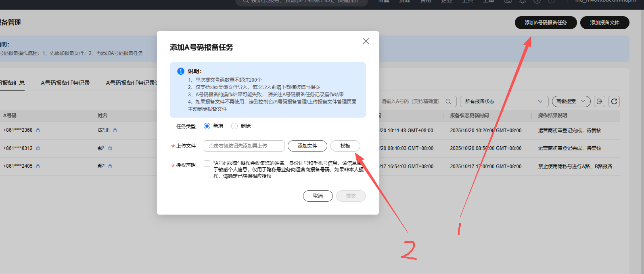This screenshot has height=274, width=644.
Task: Click lock icon next to +861****2405
Action: (38, 166)
